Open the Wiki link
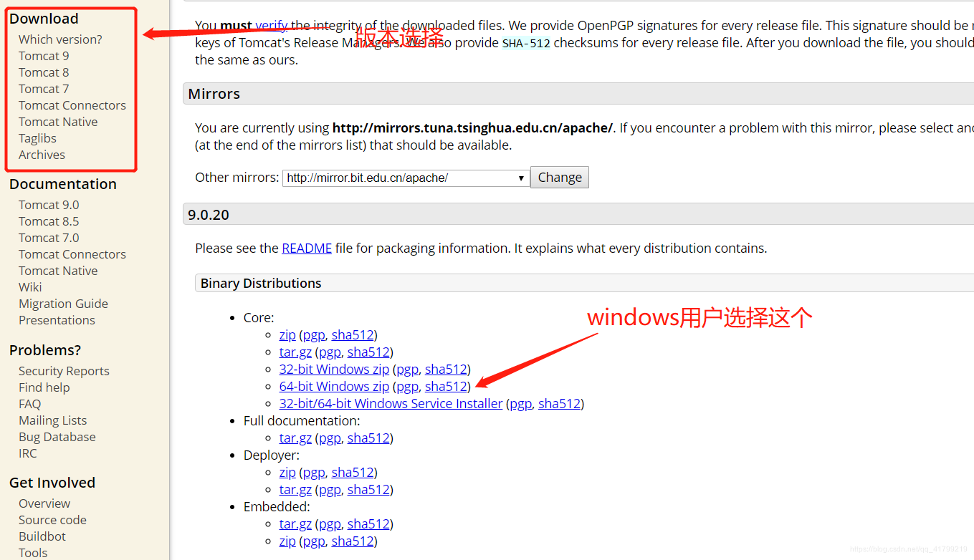 click(x=30, y=287)
